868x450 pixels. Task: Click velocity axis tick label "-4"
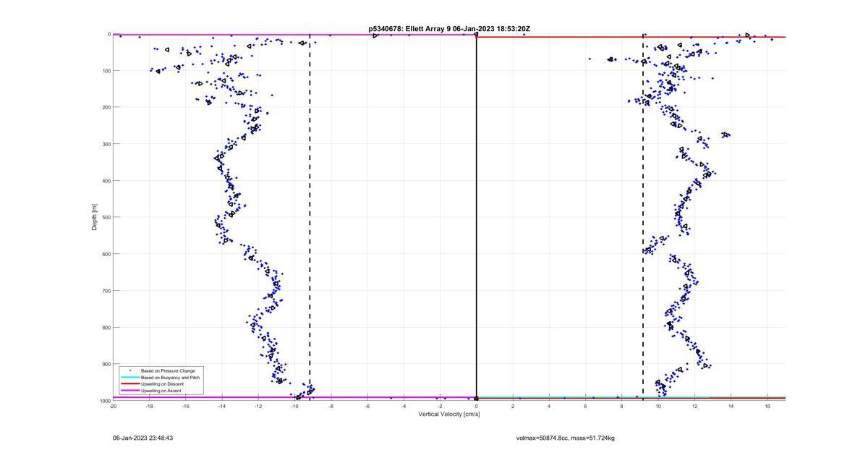click(x=404, y=407)
